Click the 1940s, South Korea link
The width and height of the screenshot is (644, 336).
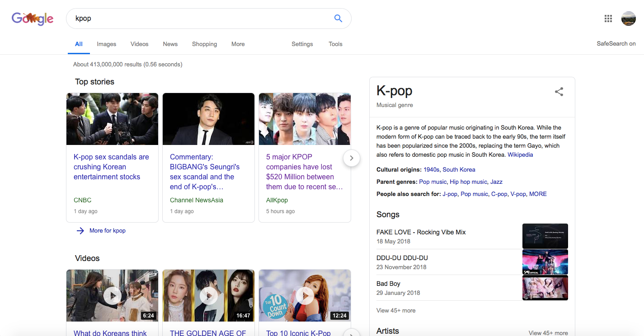pos(449,170)
